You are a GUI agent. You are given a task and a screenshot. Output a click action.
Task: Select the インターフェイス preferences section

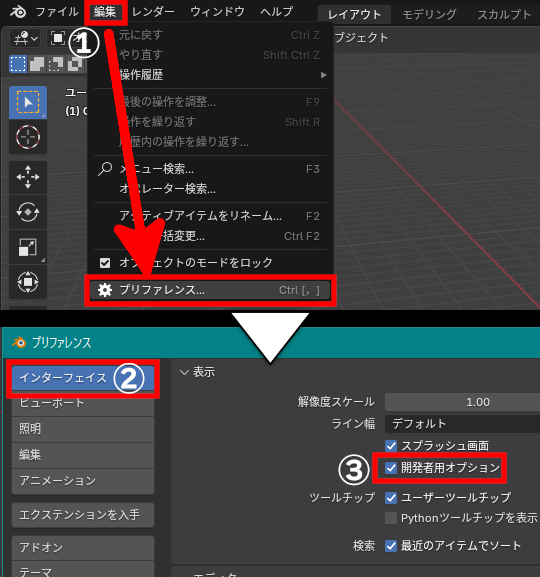coord(83,378)
